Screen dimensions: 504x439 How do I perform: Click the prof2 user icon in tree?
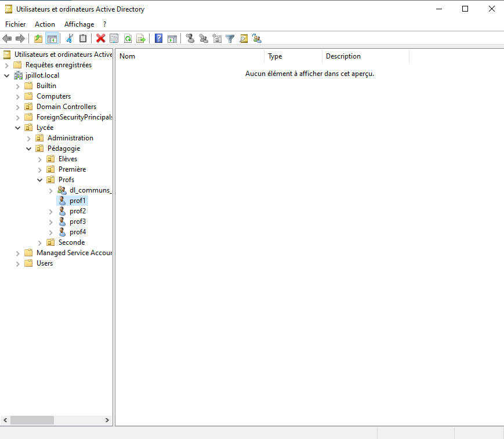tap(63, 211)
